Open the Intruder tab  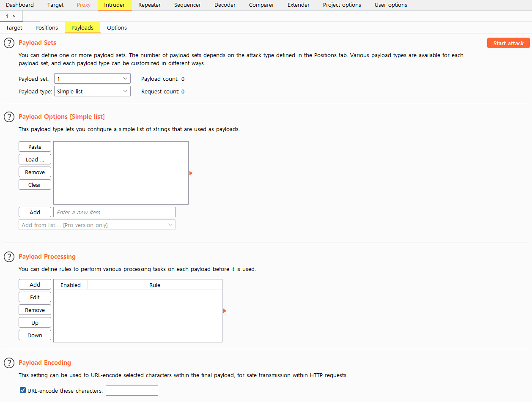pyautogui.click(x=115, y=5)
